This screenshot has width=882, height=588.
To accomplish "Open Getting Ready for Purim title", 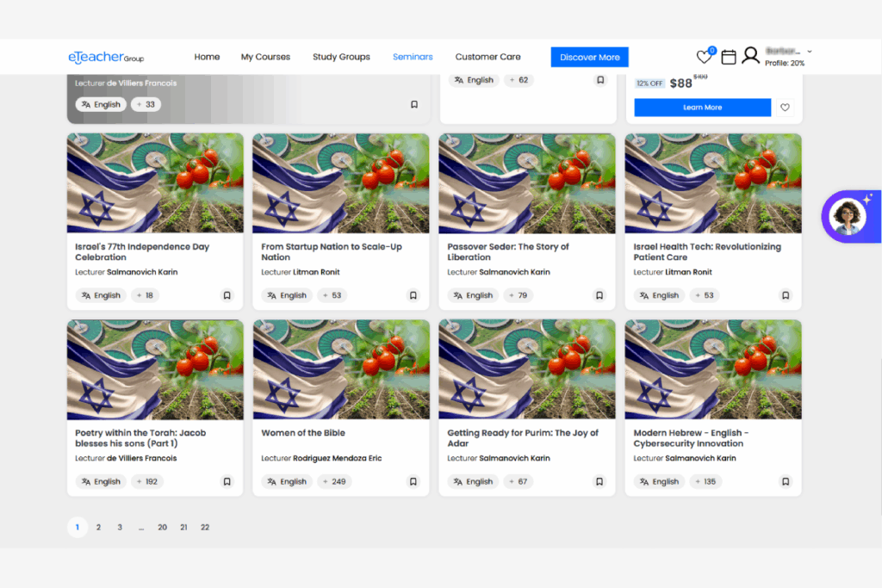I will point(523,438).
